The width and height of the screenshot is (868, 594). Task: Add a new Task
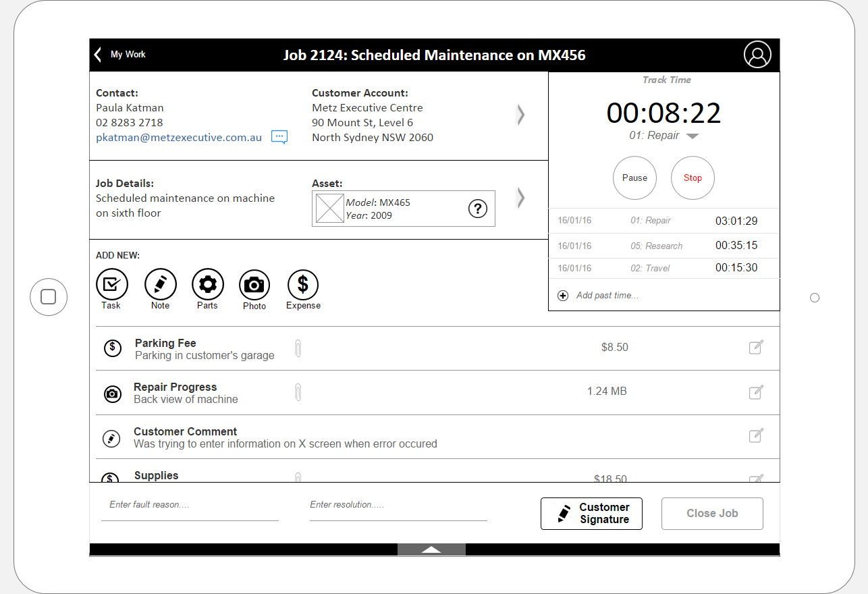[x=111, y=284]
